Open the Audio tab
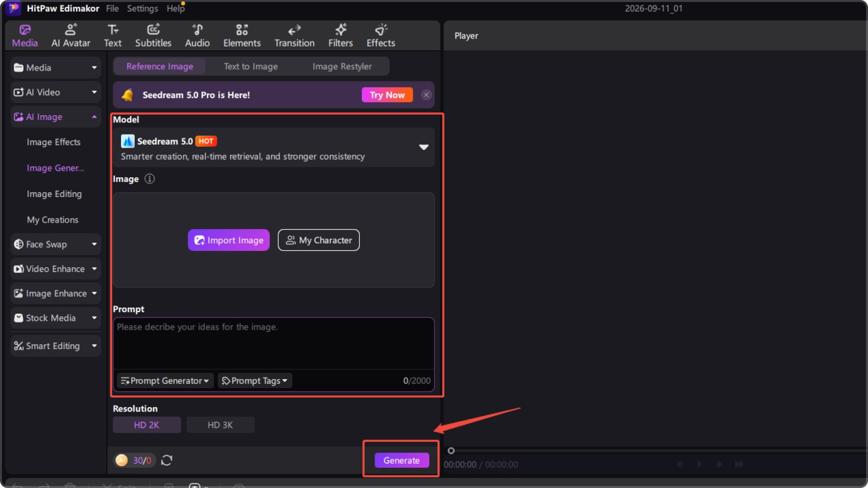 (197, 36)
